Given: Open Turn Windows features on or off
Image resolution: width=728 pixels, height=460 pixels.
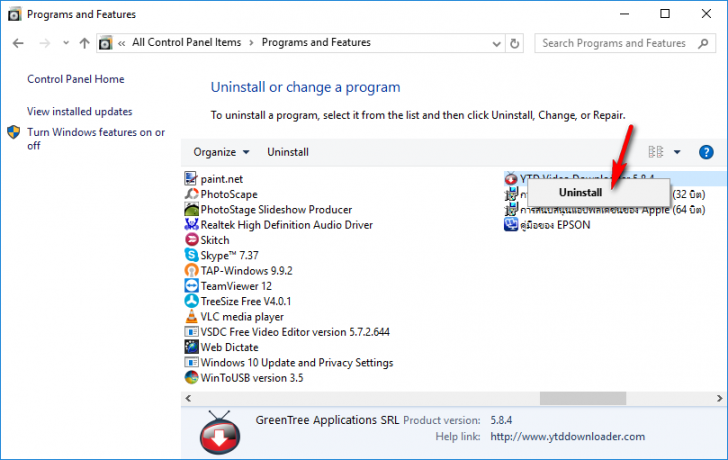Looking at the screenshot, I should 96,138.
